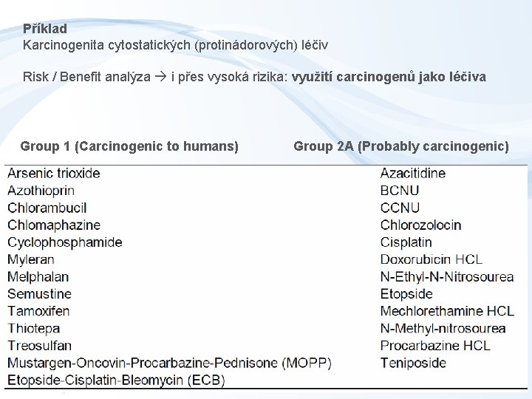Click the 'Thiotepa' list entry
Image resolution: width=532 pixels, height=399 pixels.
point(34,328)
